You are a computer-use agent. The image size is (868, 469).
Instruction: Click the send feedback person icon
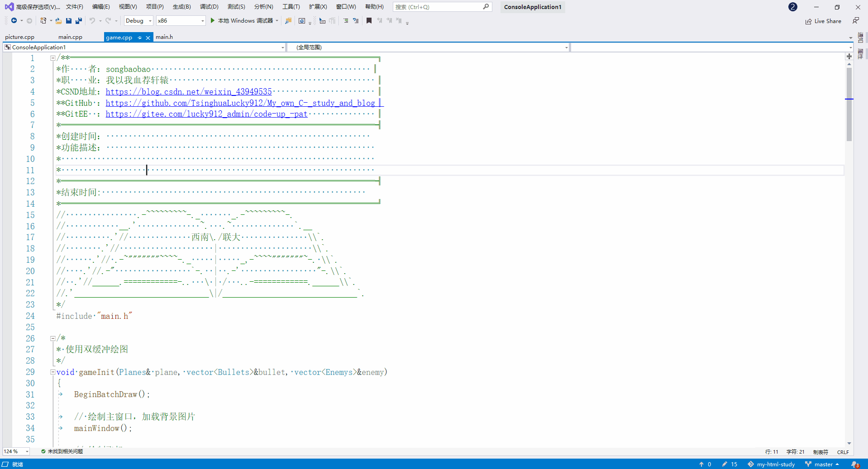(x=856, y=21)
